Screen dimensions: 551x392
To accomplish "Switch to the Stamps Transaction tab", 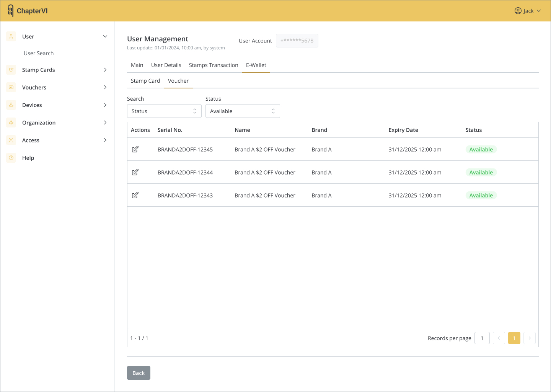I will (x=214, y=65).
